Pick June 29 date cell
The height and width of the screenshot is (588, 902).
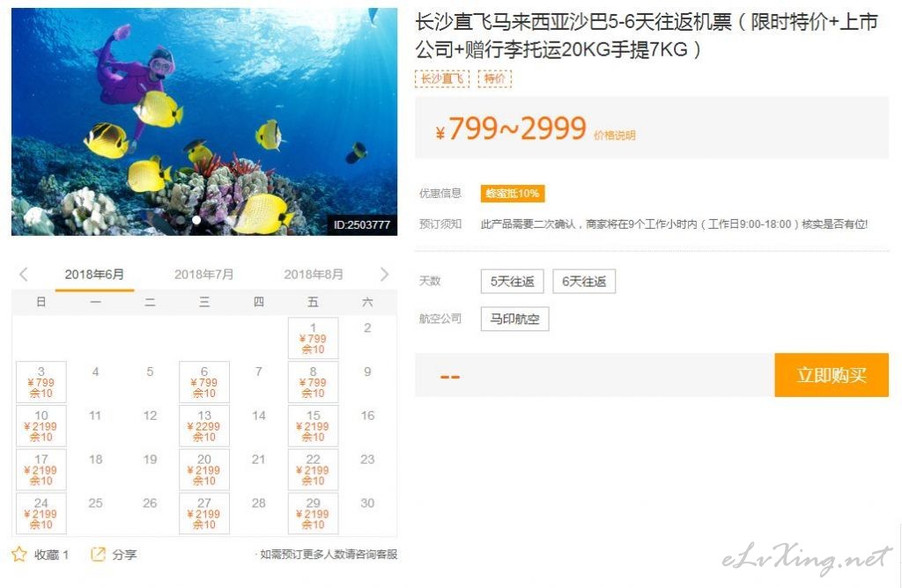[313, 513]
